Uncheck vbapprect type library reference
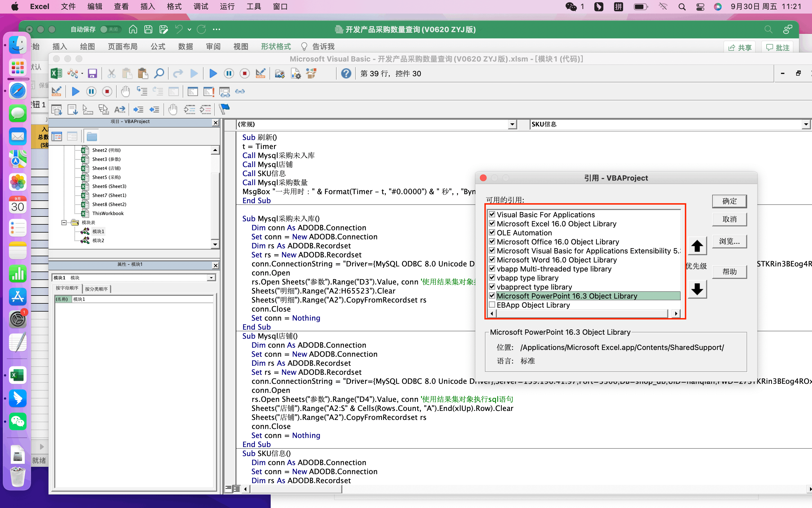This screenshot has width=812, height=508. click(492, 286)
